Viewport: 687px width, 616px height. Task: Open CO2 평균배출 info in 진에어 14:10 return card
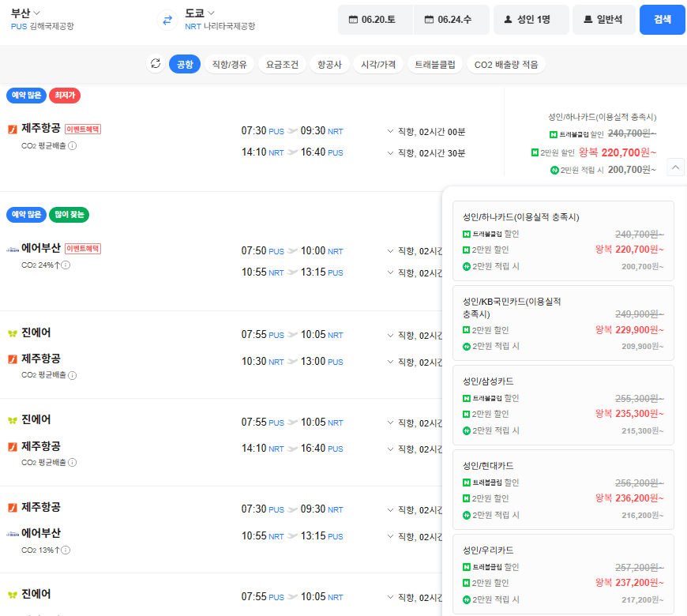73,462
